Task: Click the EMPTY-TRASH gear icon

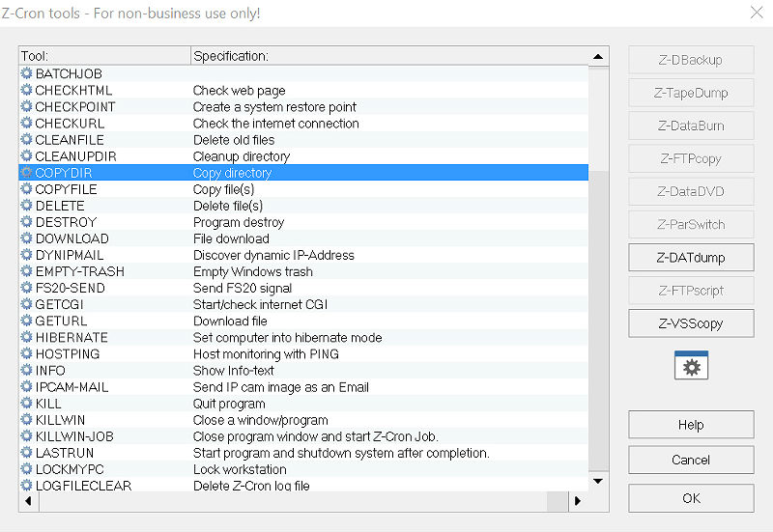Action: pyautogui.click(x=27, y=271)
